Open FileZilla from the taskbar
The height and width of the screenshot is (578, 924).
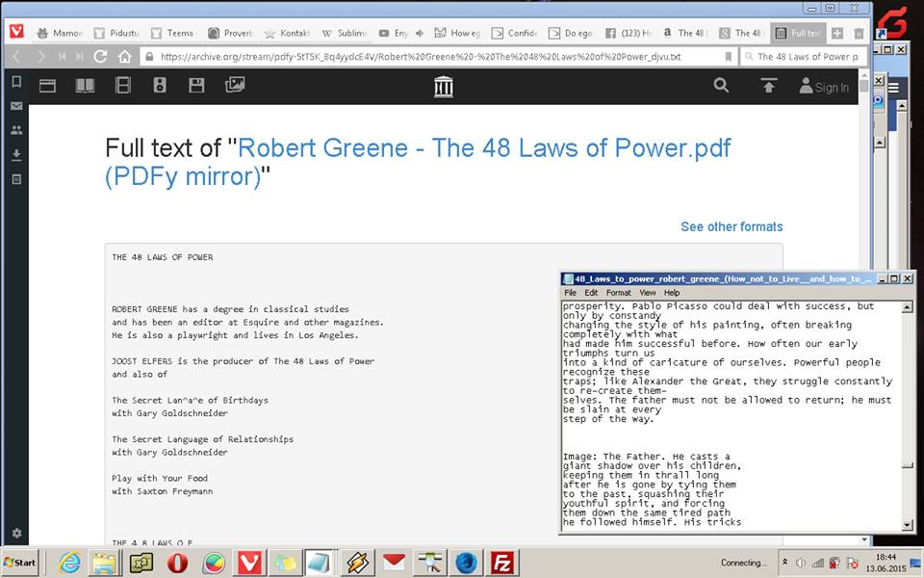[502, 563]
